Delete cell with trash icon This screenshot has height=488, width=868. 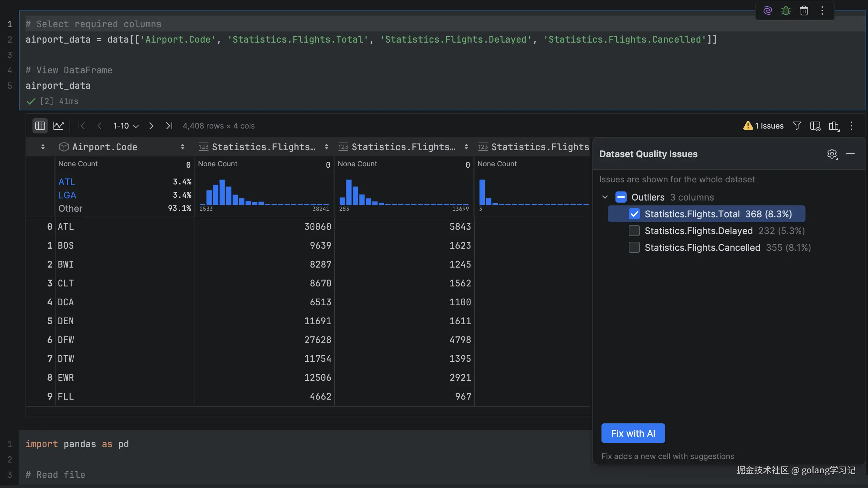tap(804, 11)
